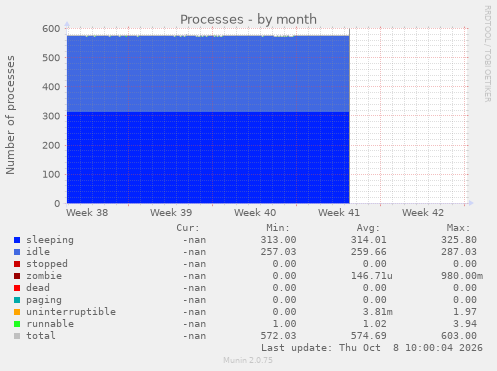Click the 200 y-axis tick label
The width and height of the screenshot is (497, 371).
point(51,145)
